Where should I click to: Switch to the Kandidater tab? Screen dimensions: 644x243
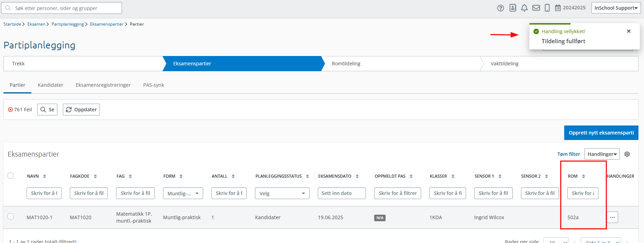click(50, 85)
